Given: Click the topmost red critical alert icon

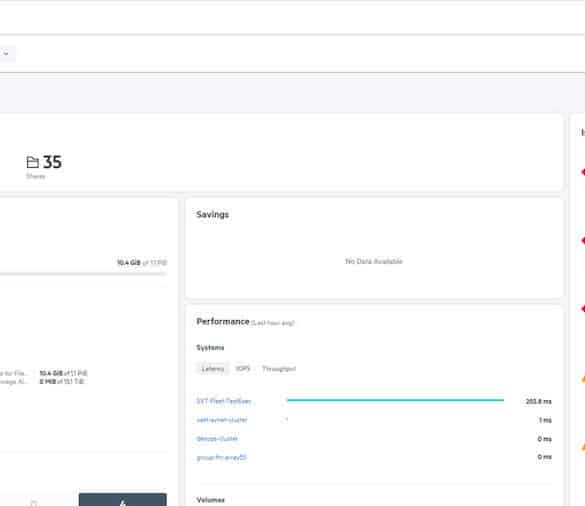Looking at the screenshot, I should [583, 172].
